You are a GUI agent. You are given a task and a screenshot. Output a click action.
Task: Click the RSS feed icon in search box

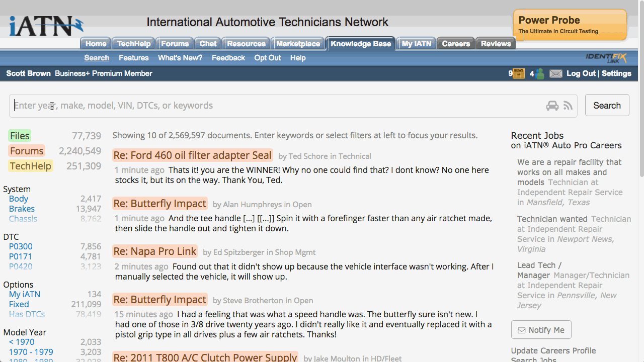tap(568, 106)
